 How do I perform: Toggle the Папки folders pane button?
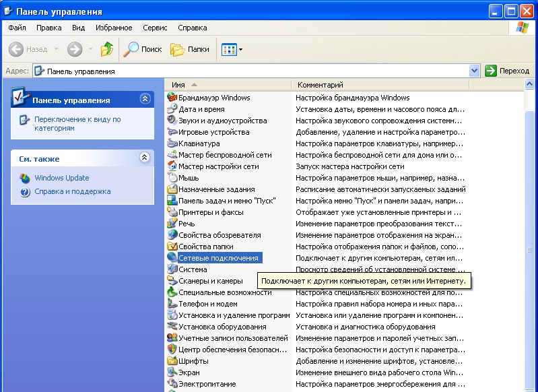[190, 49]
